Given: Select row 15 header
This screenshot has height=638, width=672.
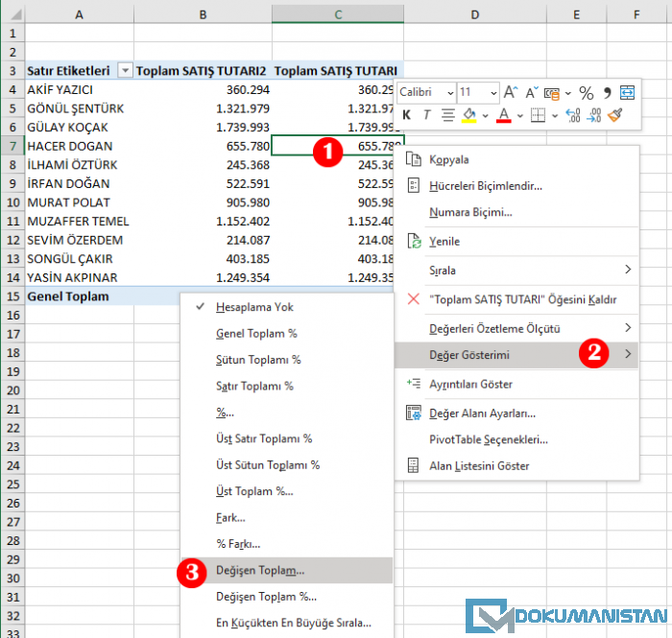Looking at the screenshot, I should coord(12,296).
